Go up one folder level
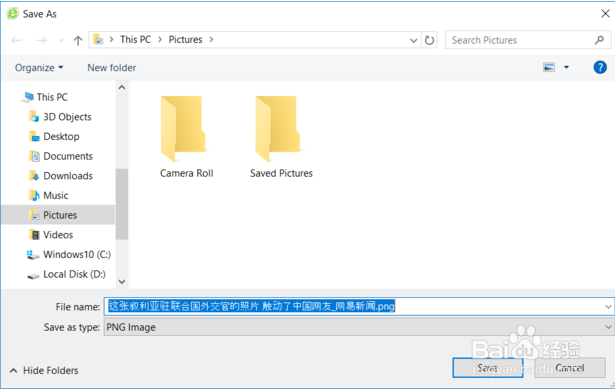The height and width of the screenshot is (390, 615). [78, 40]
